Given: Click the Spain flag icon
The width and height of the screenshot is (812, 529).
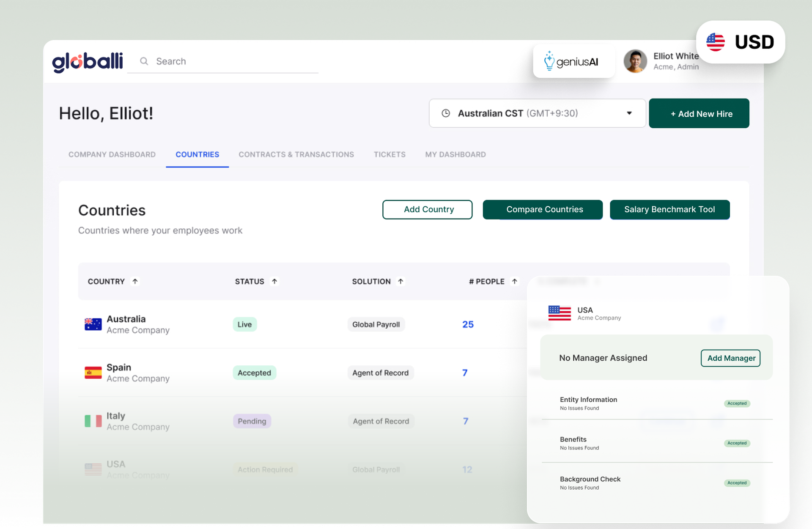Looking at the screenshot, I should click(x=93, y=373).
